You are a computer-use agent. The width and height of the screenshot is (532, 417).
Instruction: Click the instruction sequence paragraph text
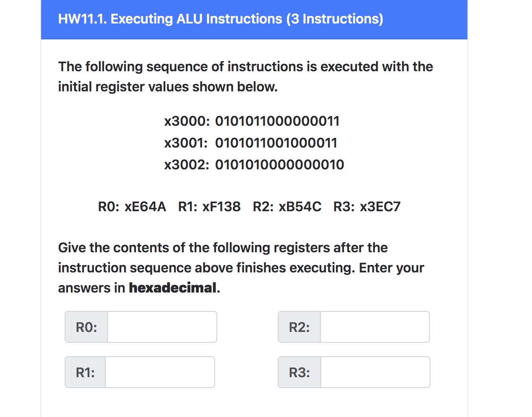point(245,76)
